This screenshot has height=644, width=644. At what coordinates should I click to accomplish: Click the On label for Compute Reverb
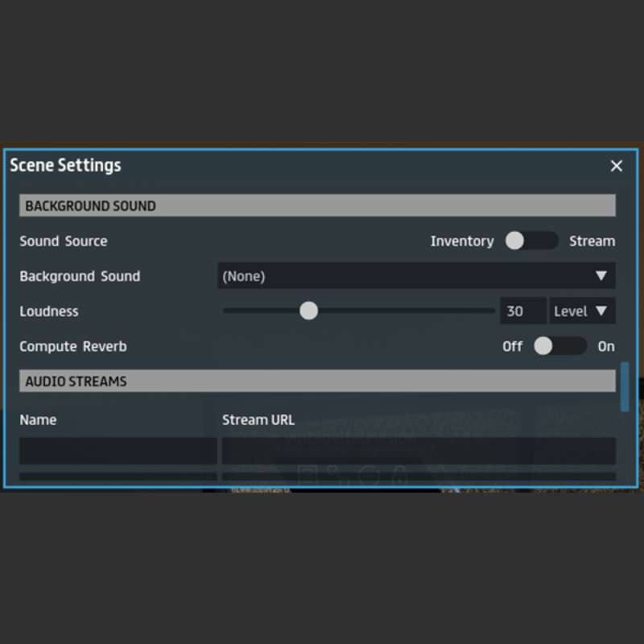(606, 346)
